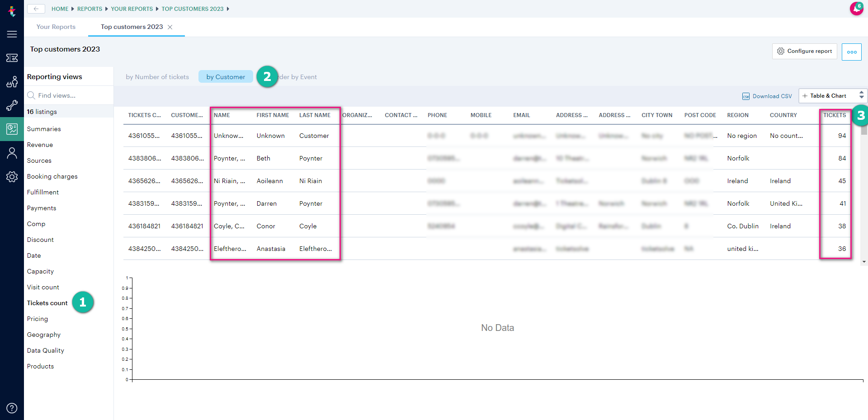
Task: Select the tickets icon in the sidebar
Action: [12, 58]
